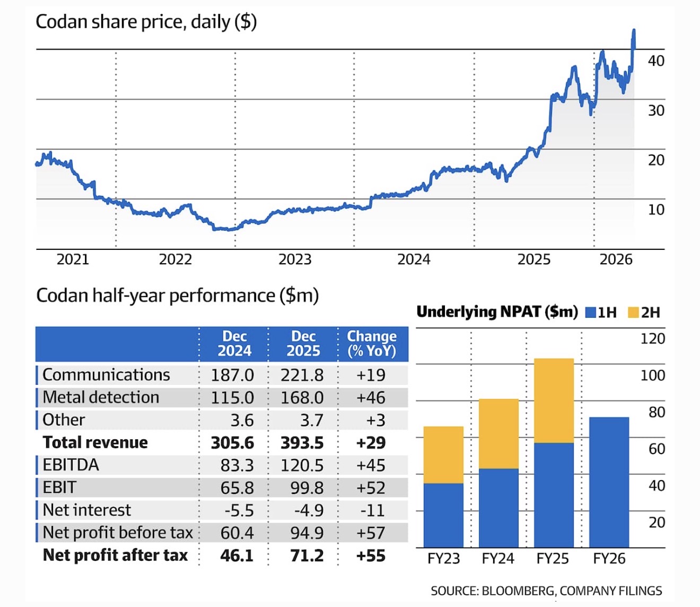Screen dimensions: 700x607
Task: Click the Net profit after tax value 71.2
Action: point(307,556)
